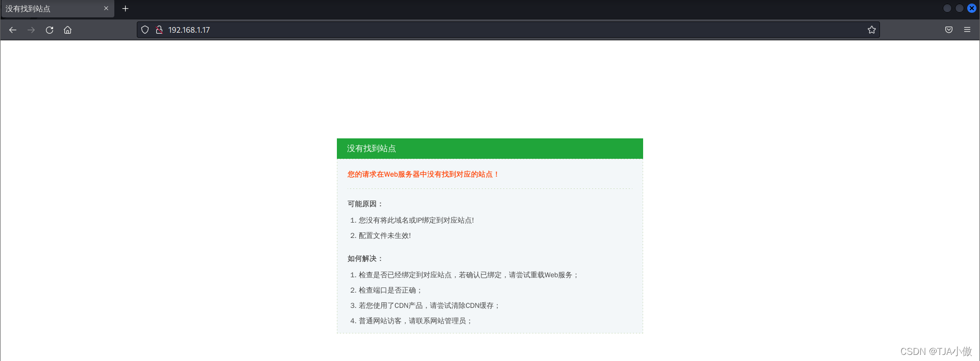This screenshot has width=980, height=361.
Task: Click the 如何解决 heading
Action: (x=365, y=258)
